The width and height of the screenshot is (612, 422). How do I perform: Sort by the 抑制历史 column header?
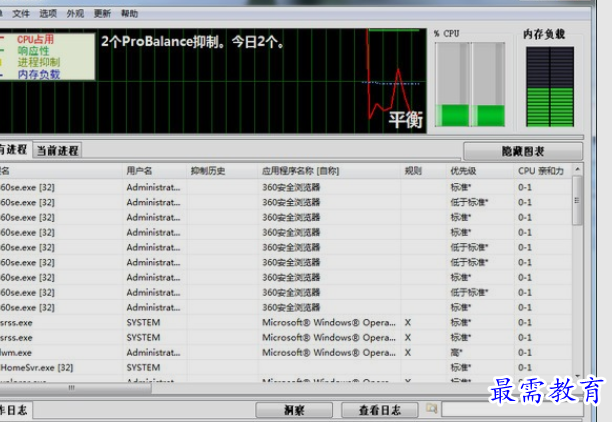tap(222, 171)
